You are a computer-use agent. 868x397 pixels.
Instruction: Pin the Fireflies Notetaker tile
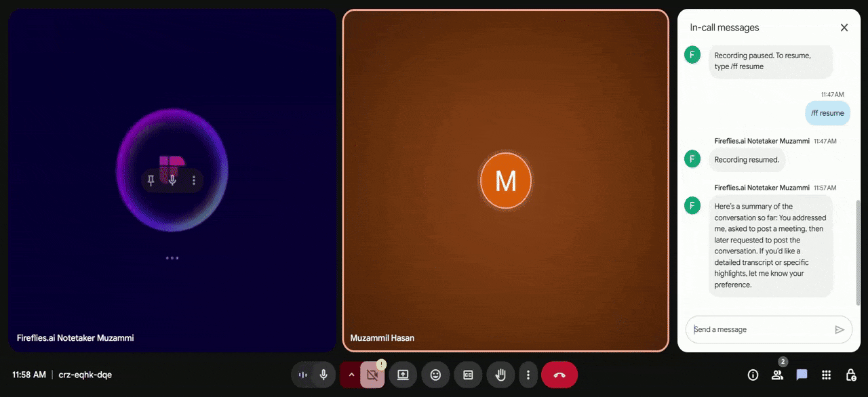[x=150, y=180]
